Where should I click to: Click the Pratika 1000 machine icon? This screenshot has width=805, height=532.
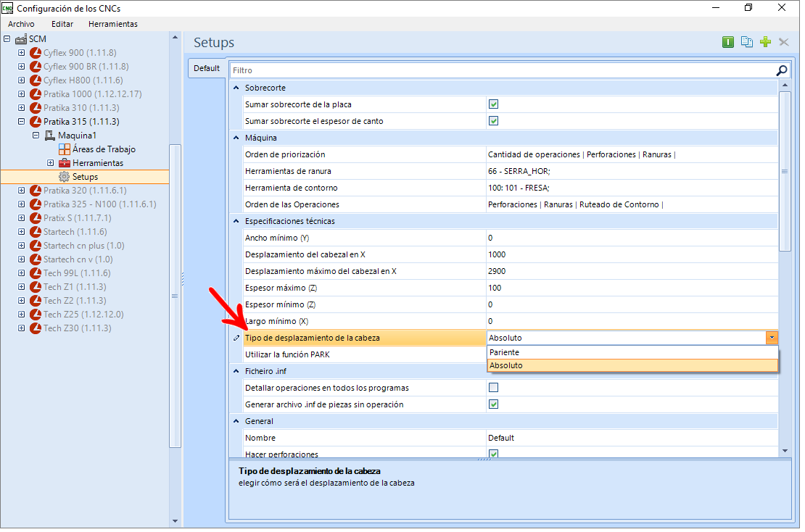tap(36, 94)
